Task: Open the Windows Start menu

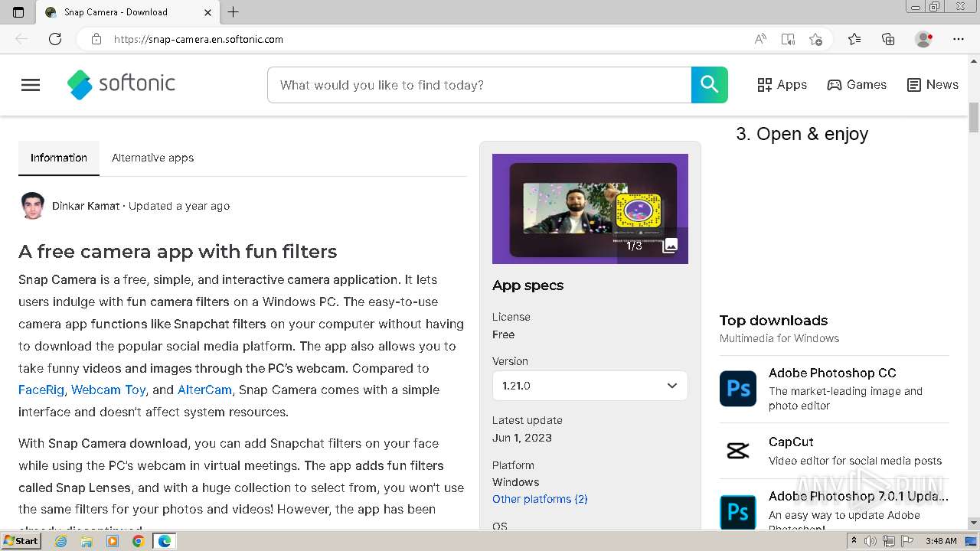Action: click(21, 541)
